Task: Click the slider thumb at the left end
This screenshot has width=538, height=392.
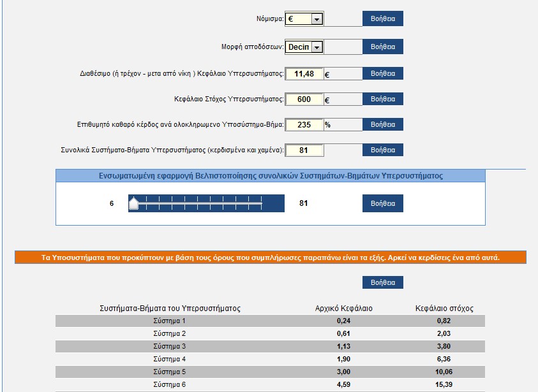Action: coord(133,203)
